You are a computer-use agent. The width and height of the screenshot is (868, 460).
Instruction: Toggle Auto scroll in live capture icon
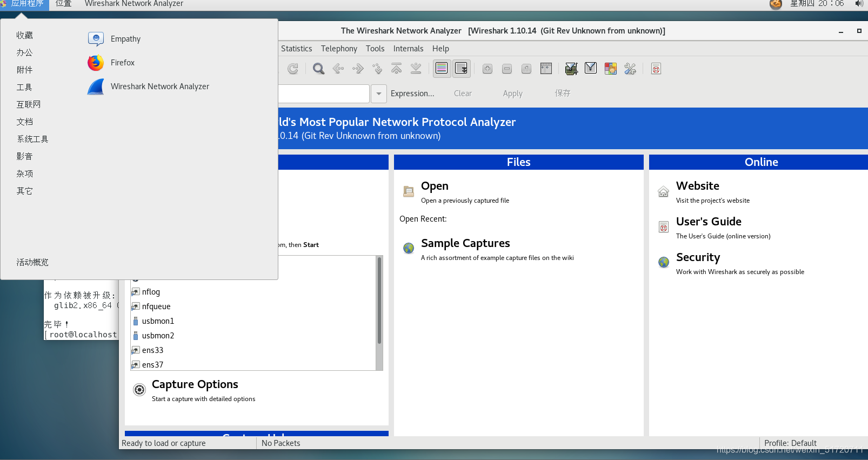click(461, 69)
